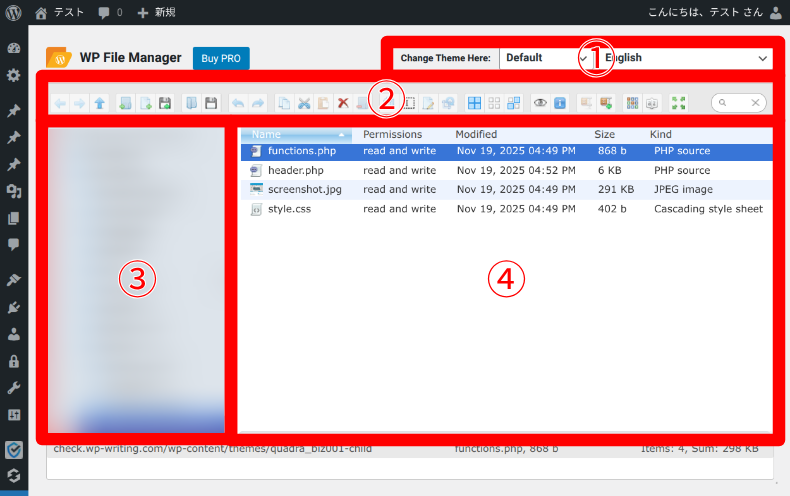Sort files by the Size column header
Viewport: 790px width, 496px height.
pos(604,135)
